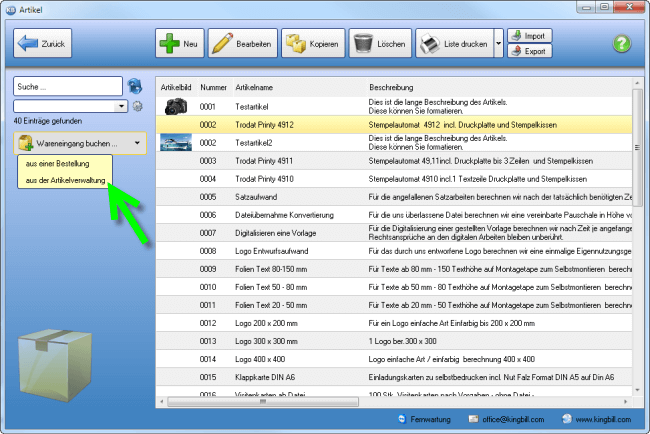The width and height of the screenshot is (650, 434).
Task: Click the gear icon beside filter box
Action: [138, 106]
